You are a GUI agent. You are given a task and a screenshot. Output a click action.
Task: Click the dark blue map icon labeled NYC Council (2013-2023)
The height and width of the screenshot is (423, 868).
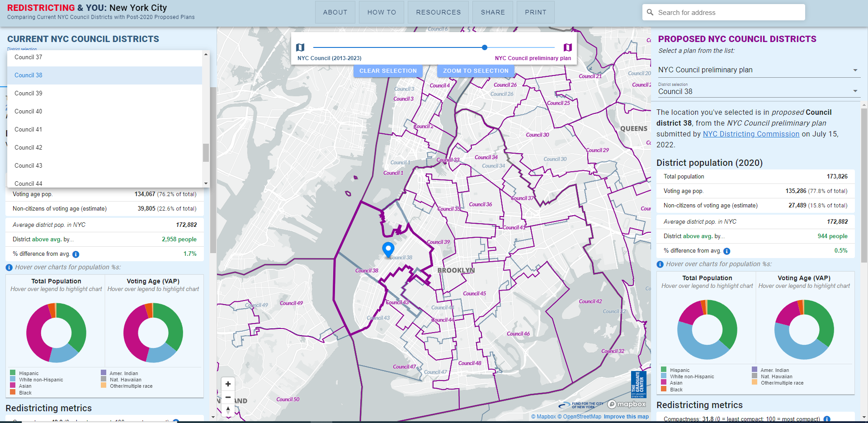300,47
